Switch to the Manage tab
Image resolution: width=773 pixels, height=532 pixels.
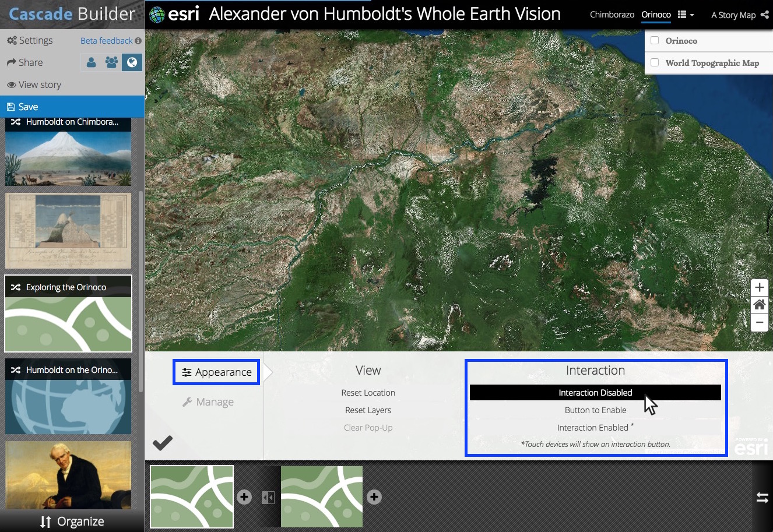[x=208, y=402]
